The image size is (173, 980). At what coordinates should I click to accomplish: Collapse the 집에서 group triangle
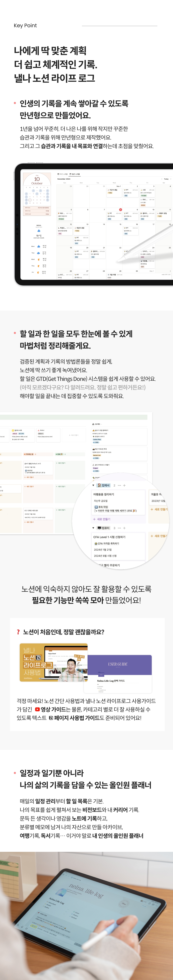pos(93,485)
